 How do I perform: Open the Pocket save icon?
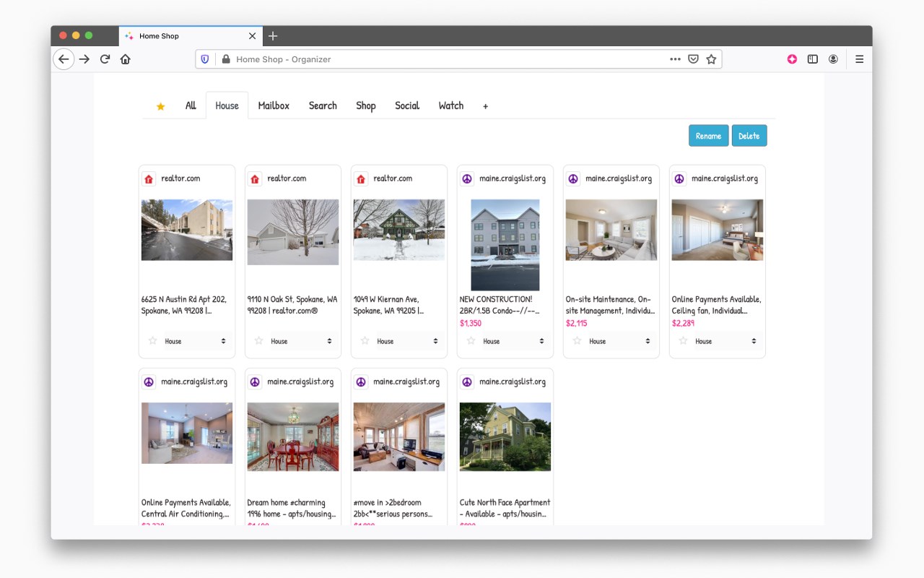[x=693, y=59]
